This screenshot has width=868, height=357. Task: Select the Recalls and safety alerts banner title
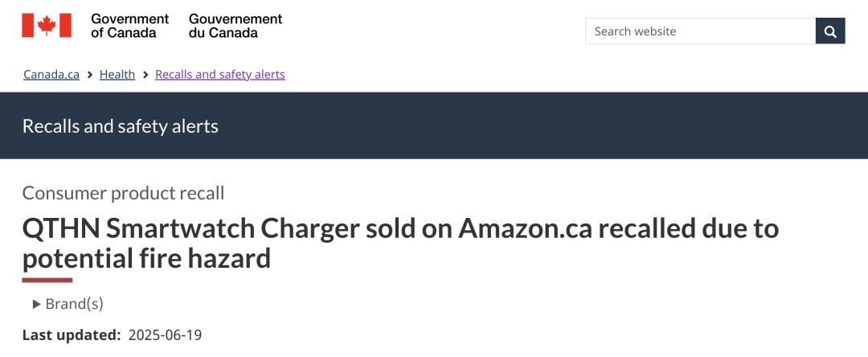click(120, 126)
